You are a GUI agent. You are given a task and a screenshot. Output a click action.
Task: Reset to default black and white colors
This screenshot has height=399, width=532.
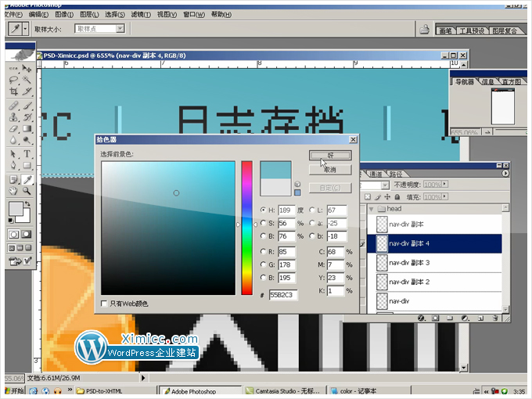click(x=11, y=221)
